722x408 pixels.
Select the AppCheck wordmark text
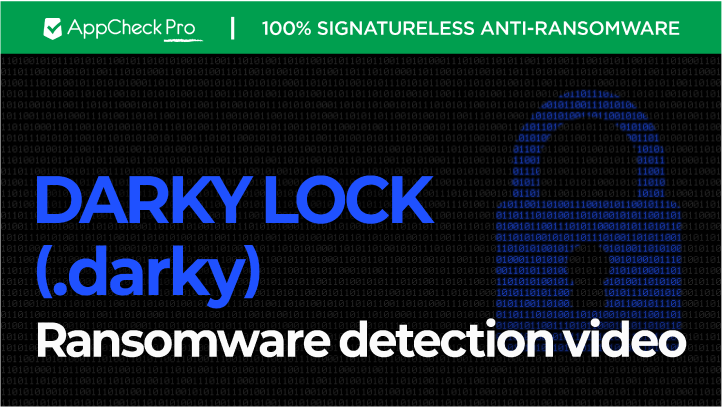[115, 29]
